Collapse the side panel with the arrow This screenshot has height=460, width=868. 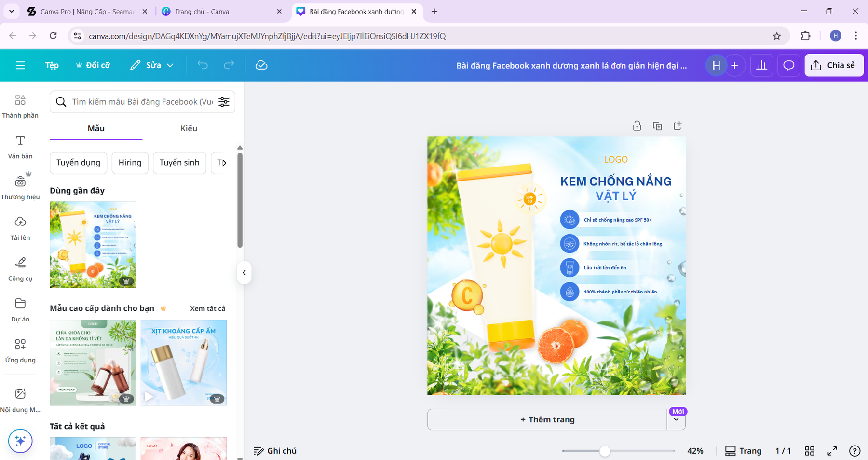click(x=244, y=273)
